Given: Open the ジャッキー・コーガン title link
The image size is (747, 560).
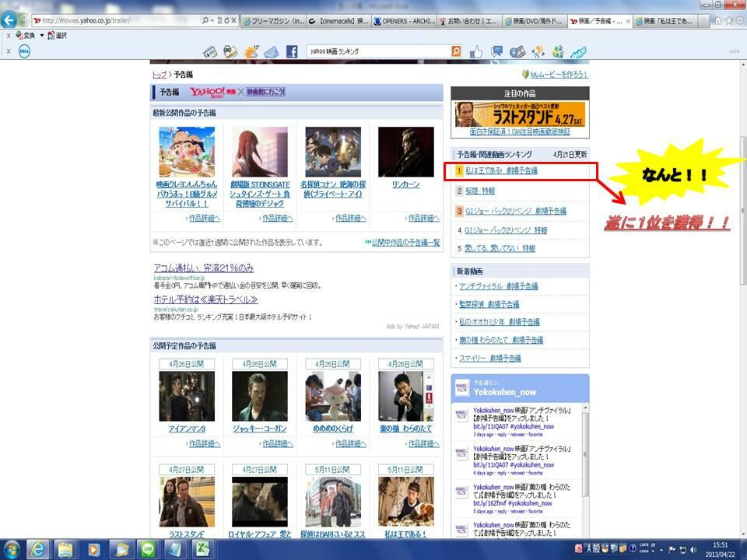Looking at the screenshot, I should (x=260, y=429).
